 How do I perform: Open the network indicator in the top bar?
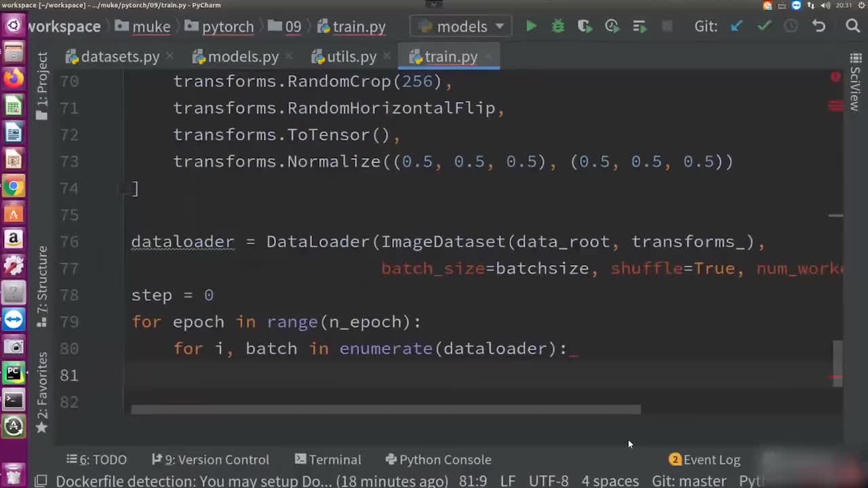pyautogui.click(x=811, y=5)
